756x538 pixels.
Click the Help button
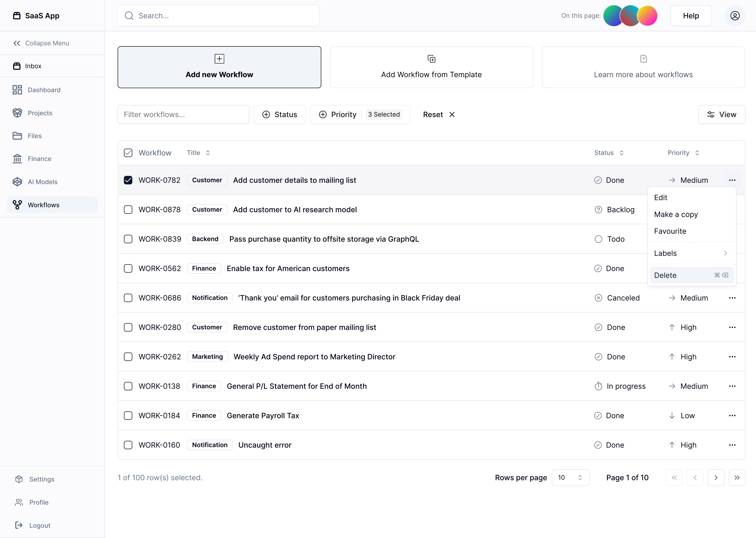[691, 16]
